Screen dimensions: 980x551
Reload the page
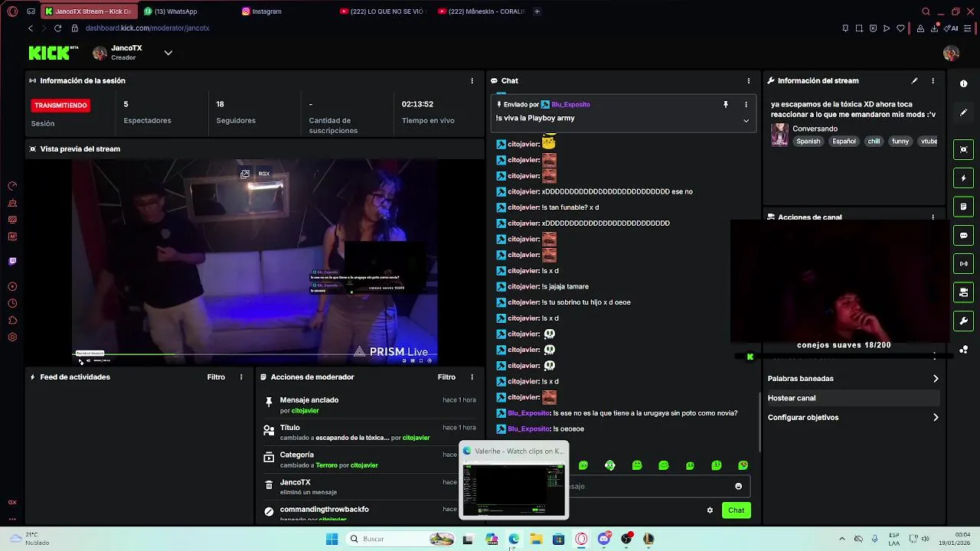point(57,28)
